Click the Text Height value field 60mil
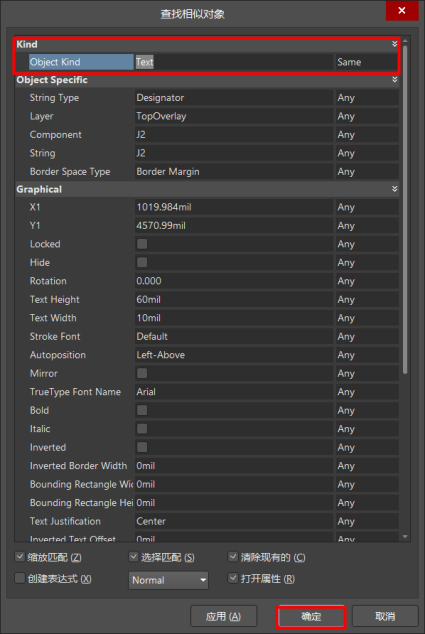Screen dimensions: 425x634 pyautogui.click(x=234, y=300)
